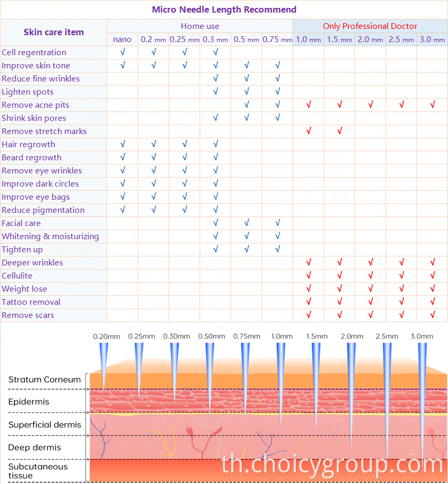Click the Cell regentration checkmark under nano
The image size is (448, 484).
tap(122, 53)
